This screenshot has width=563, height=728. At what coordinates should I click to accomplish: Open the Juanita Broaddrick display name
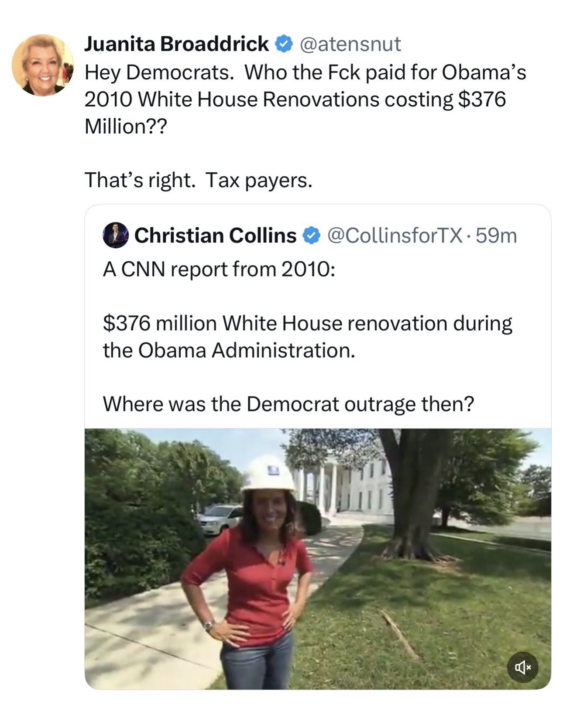pyautogui.click(x=176, y=44)
